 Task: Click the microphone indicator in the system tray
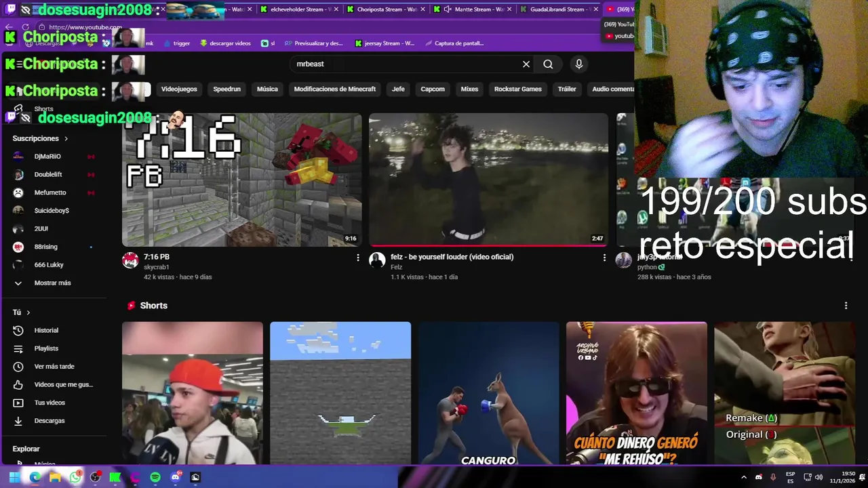coord(773,477)
